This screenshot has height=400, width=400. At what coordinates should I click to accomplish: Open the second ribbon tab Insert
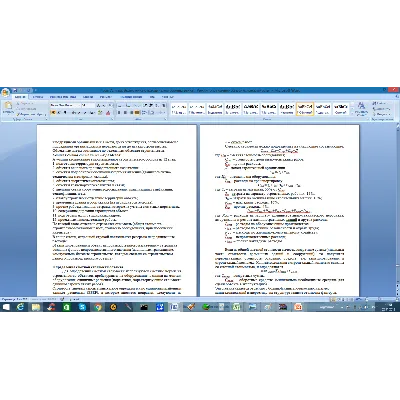point(38,97)
